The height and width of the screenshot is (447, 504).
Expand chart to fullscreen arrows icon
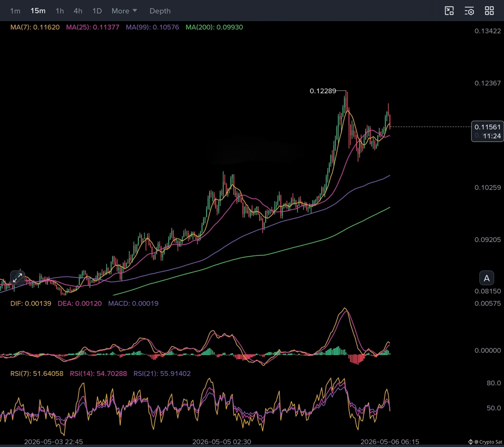click(18, 277)
